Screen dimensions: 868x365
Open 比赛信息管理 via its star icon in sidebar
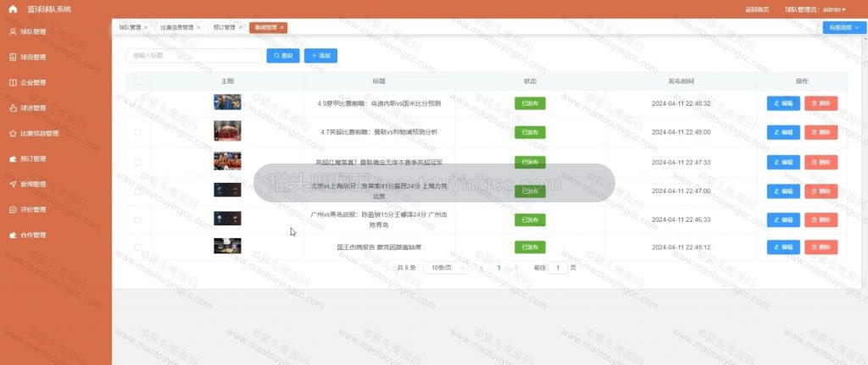click(13, 134)
